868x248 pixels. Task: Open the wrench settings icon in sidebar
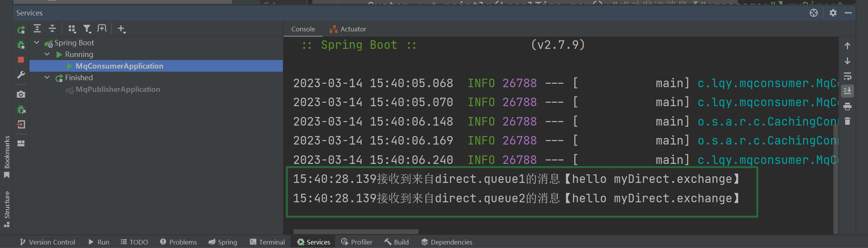click(21, 74)
